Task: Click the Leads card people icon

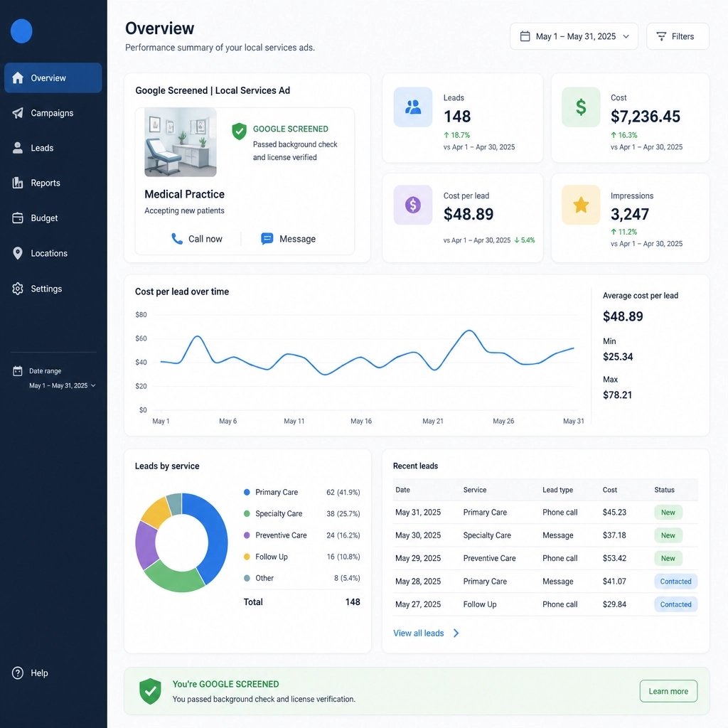Action: (x=413, y=107)
